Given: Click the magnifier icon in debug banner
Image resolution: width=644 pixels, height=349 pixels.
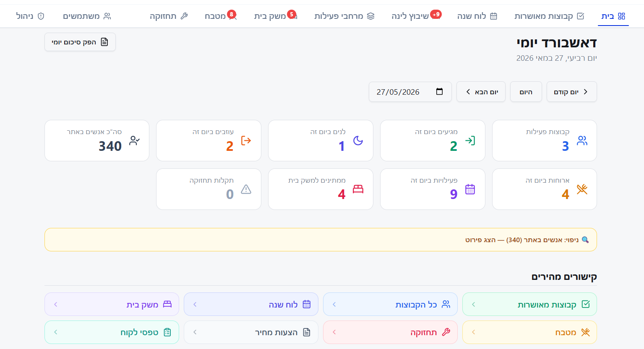Looking at the screenshot, I should [x=585, y=240].
